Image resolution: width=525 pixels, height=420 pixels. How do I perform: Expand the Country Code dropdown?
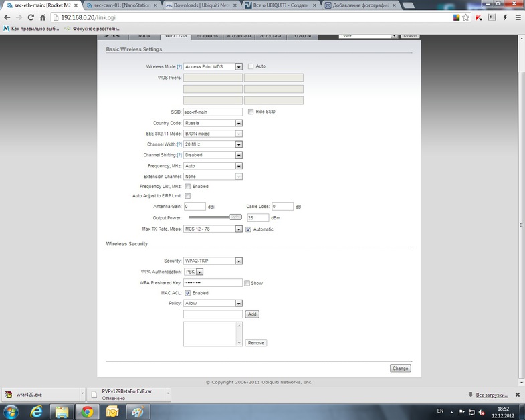pyautogui.click(x=213, y=123)
